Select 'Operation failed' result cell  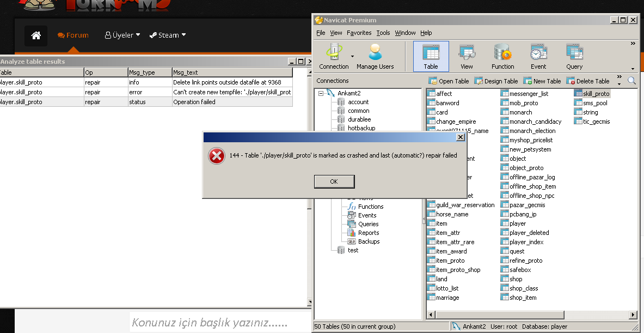[x=232, y=102]
